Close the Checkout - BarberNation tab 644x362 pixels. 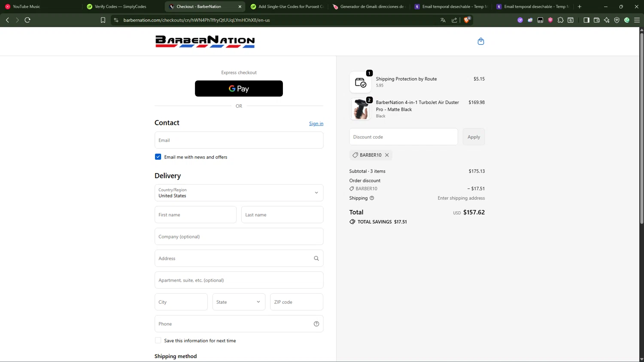[240, 6]
